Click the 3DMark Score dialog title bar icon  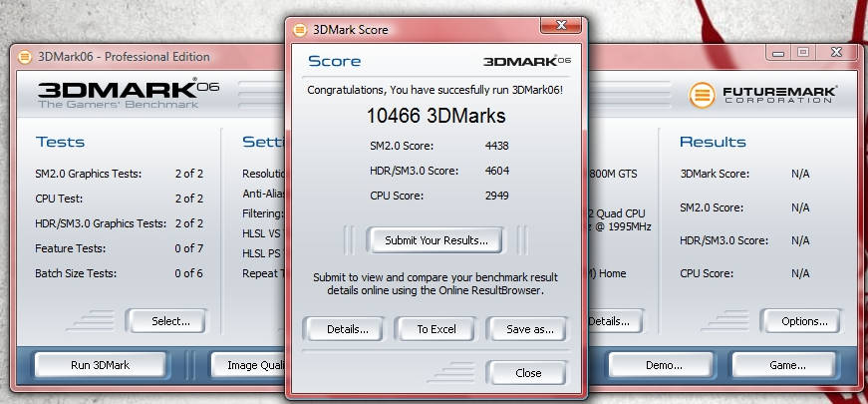pos(300,29)
